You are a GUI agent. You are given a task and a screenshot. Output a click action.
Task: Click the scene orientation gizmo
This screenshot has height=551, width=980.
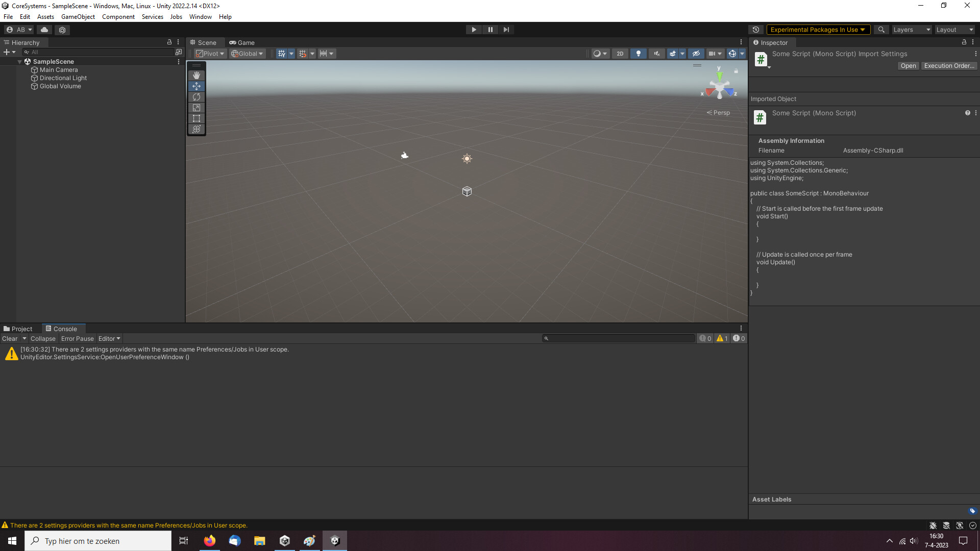click(x=719, y=86)
